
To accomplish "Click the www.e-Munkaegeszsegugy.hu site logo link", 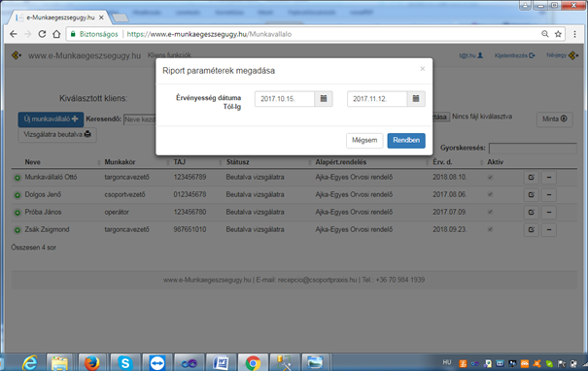I will point(85,55).
